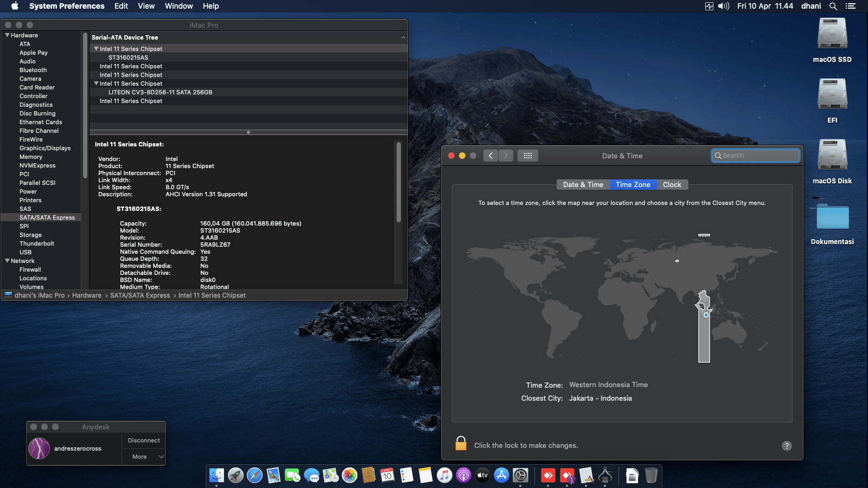Open Contacts book in the dock
868x488 pixels.
click(368, 476)
